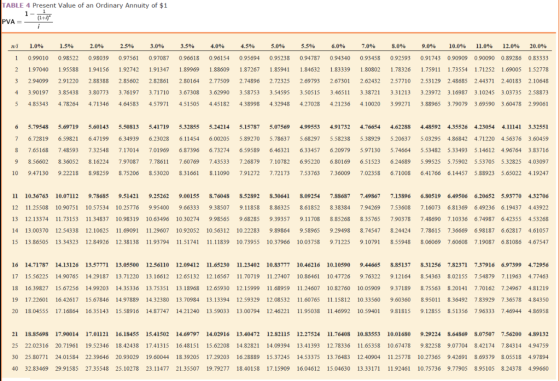
Task: Click the value 15.04630
Action: (x=339, y=369)
